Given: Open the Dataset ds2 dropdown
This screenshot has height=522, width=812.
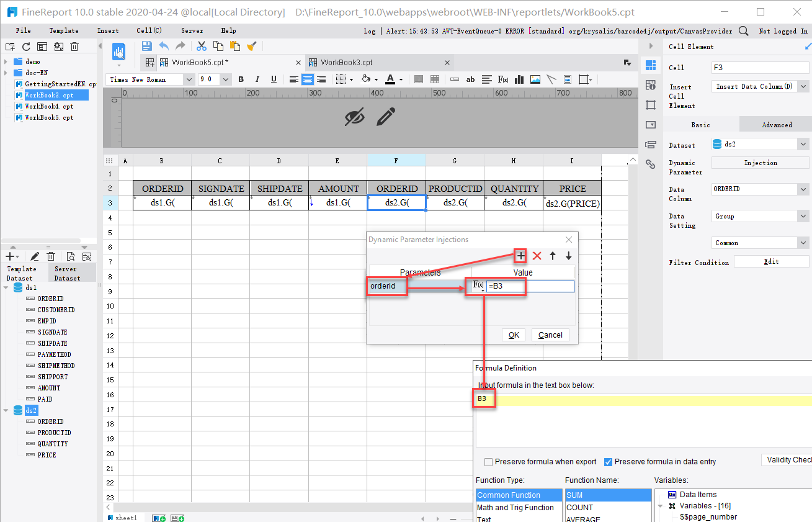Looking at the screenshot, I should click(x=804, y=143).
